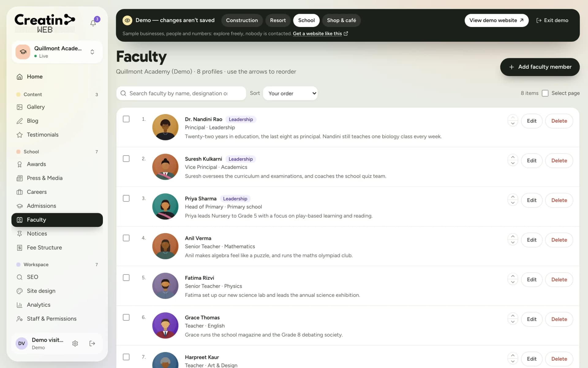Click the log out icon in sidebar footer

(92, 343)
